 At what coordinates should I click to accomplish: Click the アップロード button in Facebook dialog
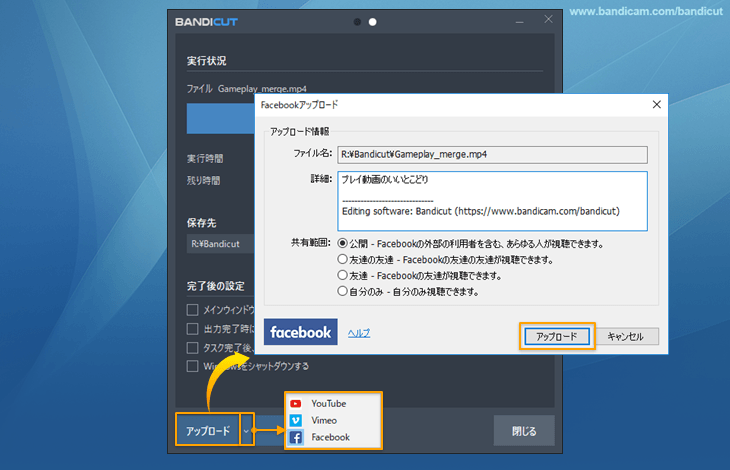(557, 336)
